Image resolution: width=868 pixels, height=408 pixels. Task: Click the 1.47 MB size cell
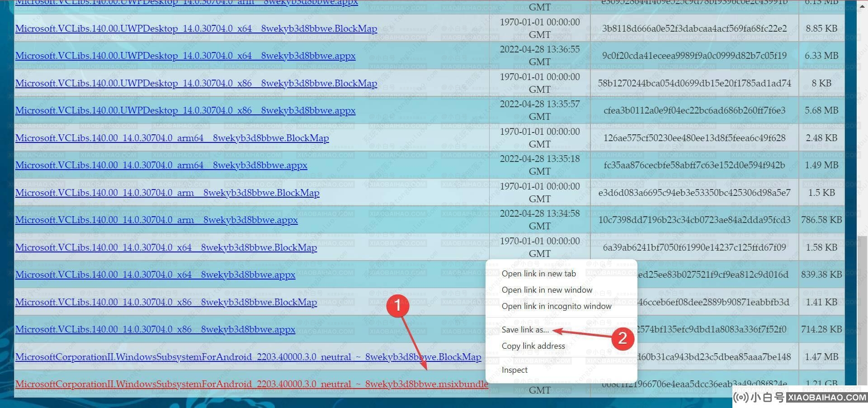click(821, 357)
